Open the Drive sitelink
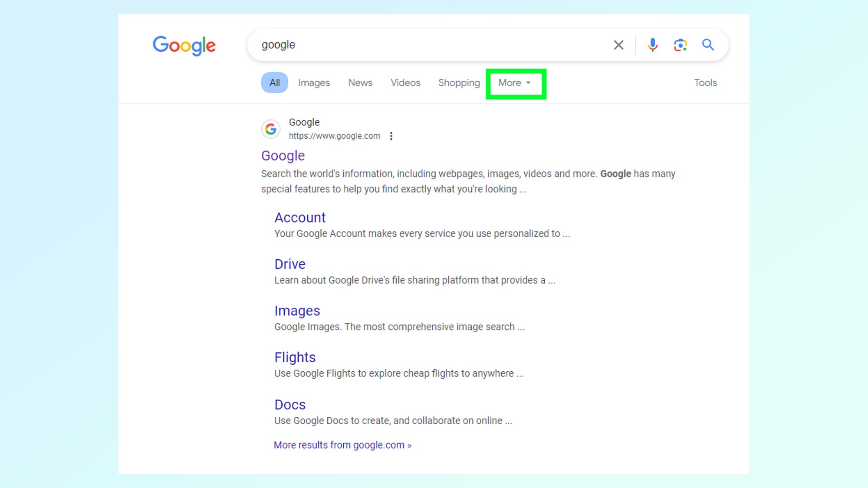This screenshot has height=488, width=868. 289,264
